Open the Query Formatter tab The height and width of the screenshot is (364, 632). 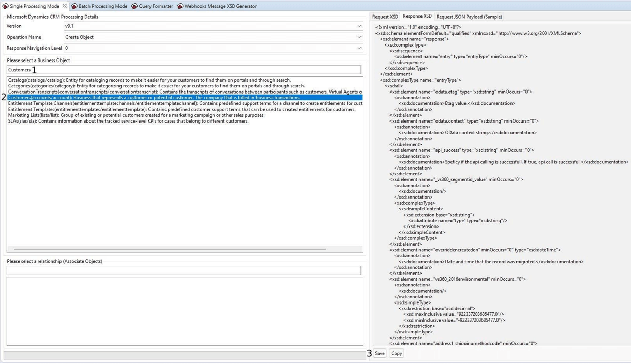[x=152, y=6]
